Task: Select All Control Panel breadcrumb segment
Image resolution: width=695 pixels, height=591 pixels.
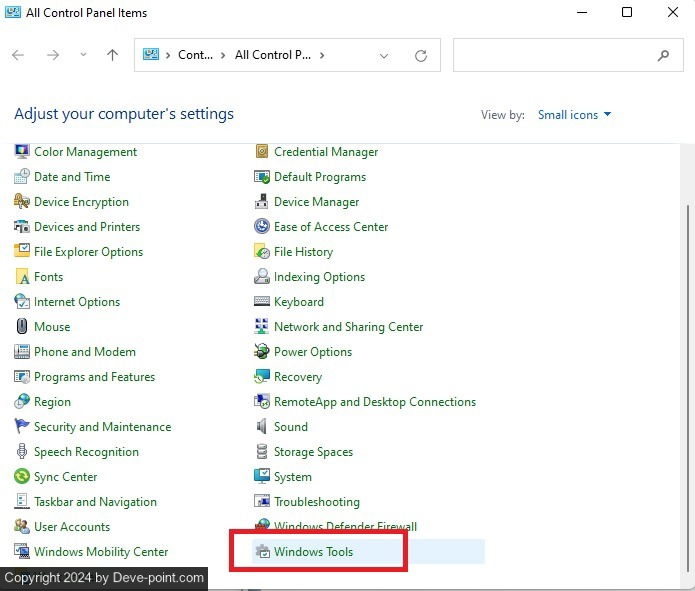Action: [x=273, y=56]
